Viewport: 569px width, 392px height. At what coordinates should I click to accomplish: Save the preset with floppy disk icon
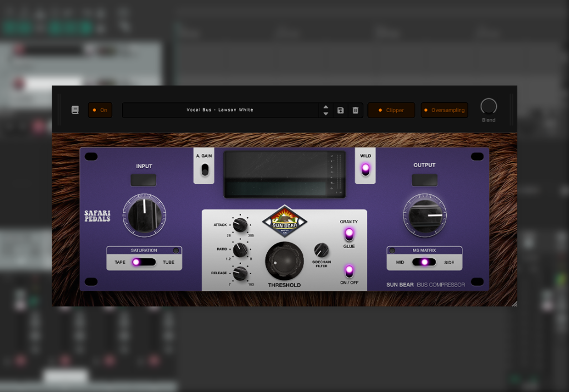click(341, 110)
